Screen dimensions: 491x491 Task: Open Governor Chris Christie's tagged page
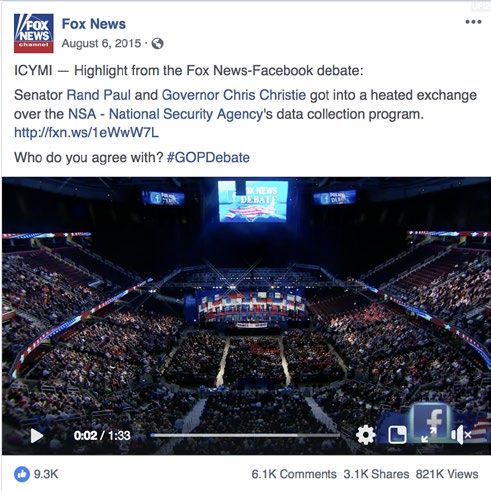[234, 95]
